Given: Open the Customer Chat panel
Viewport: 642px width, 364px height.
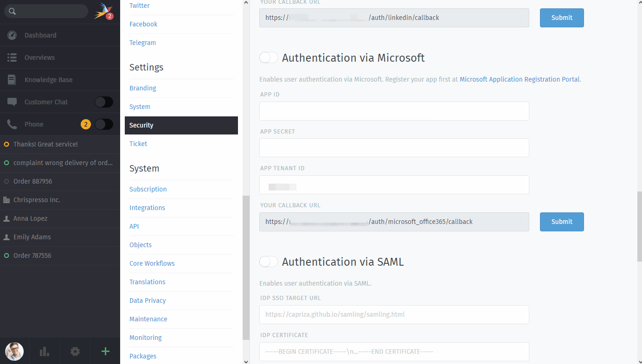Looking at the screenshot, I should tap(46, 102).
